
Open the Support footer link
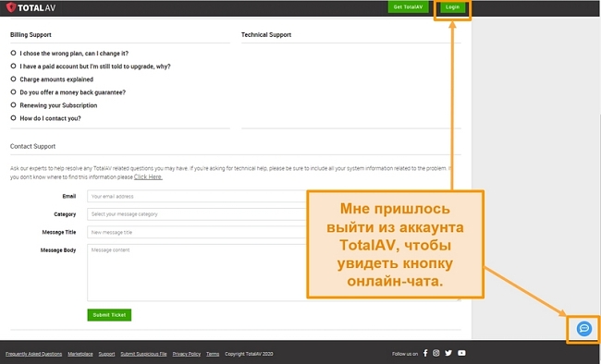106,354
